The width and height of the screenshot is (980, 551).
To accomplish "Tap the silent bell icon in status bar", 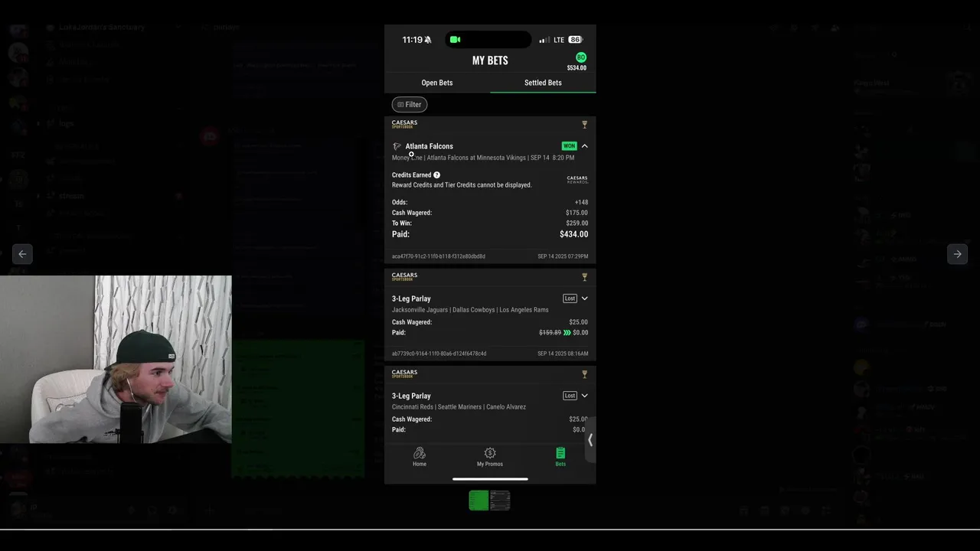I will coord(428,40).
